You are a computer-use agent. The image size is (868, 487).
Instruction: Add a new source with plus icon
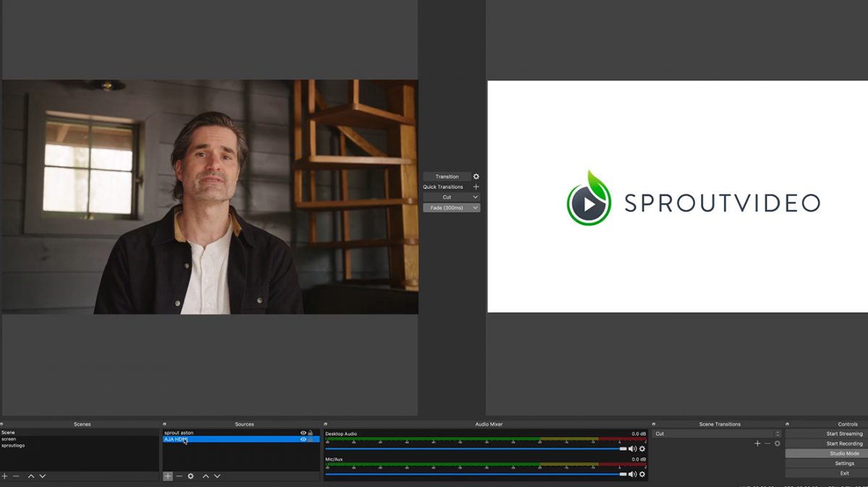(168, 476)
